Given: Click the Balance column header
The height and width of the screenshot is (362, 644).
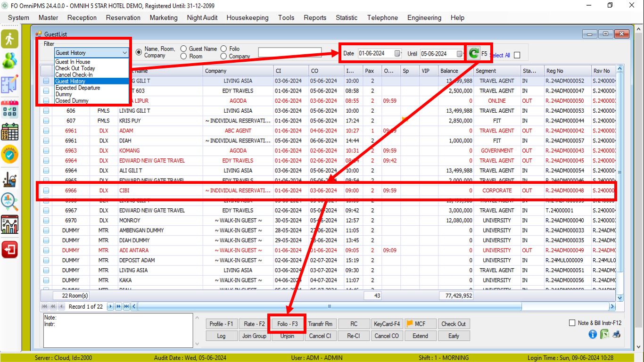Looking at the screenshot, I should (x=456, y=71).
